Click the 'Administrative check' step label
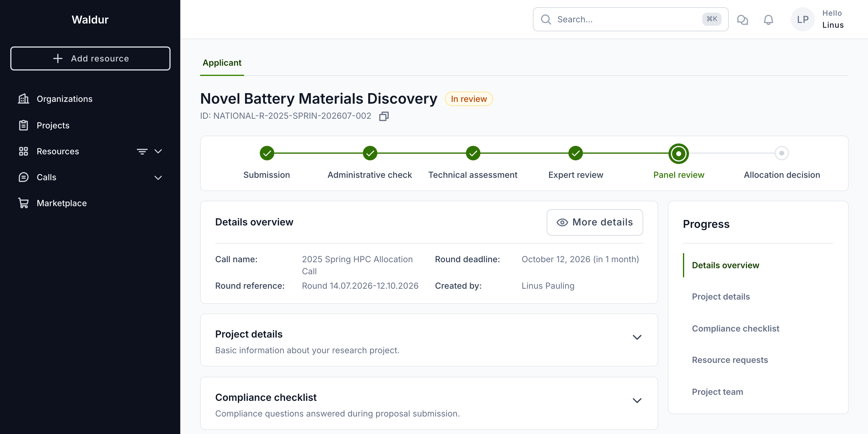Screen dimensions: 868x434 point(370,175)
